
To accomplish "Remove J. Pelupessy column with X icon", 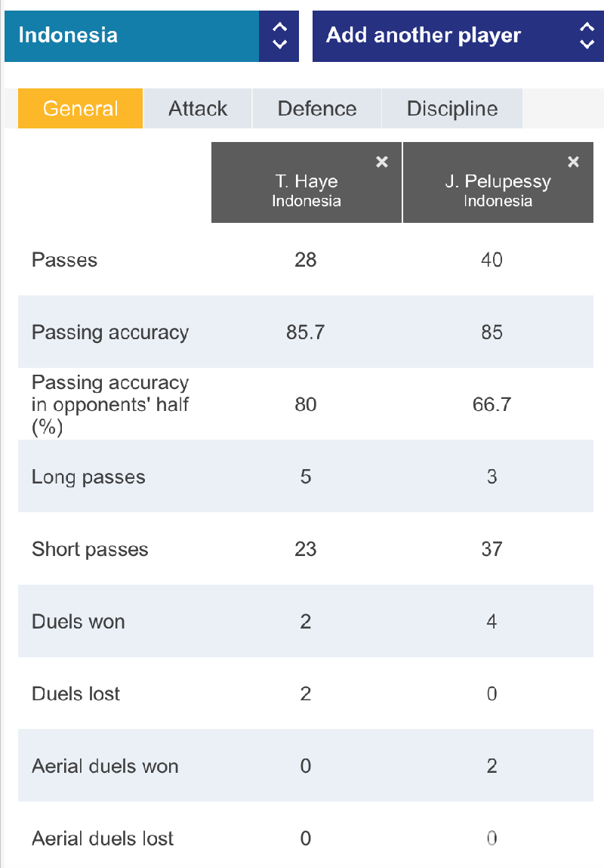I will tap(573, 162).
